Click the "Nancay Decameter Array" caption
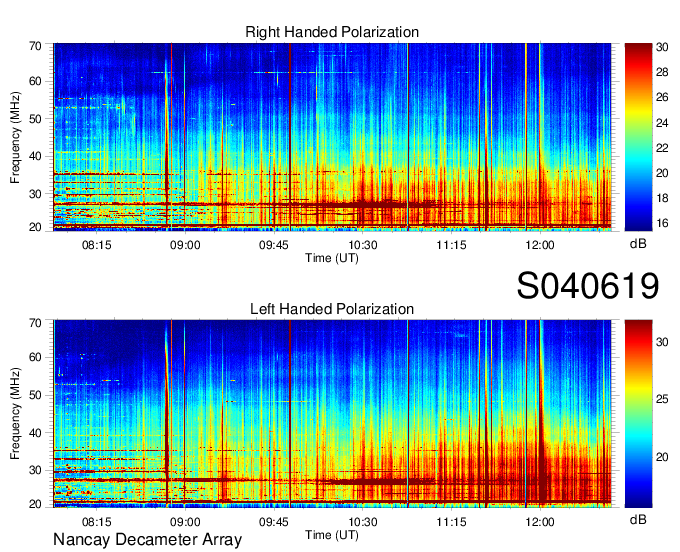The width and height of the screenshot is (680, 552). point(147,540)
